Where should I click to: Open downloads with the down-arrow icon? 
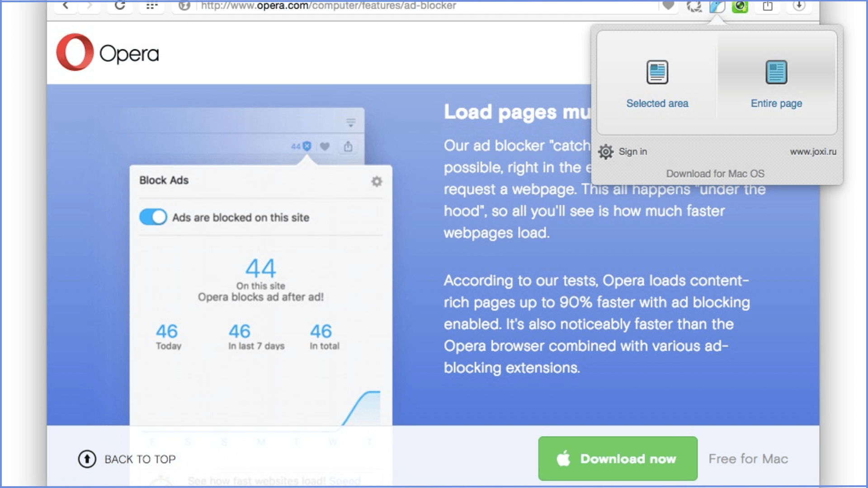click(x=799, y=6)
